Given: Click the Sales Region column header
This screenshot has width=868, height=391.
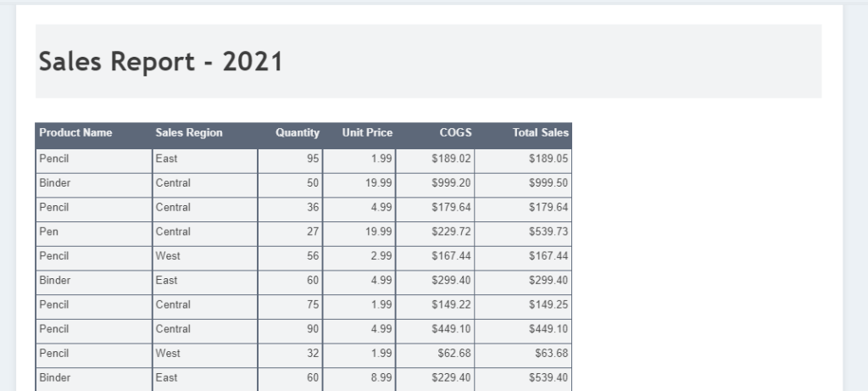Looking at the screenshot, I should (x=189, y=132).
